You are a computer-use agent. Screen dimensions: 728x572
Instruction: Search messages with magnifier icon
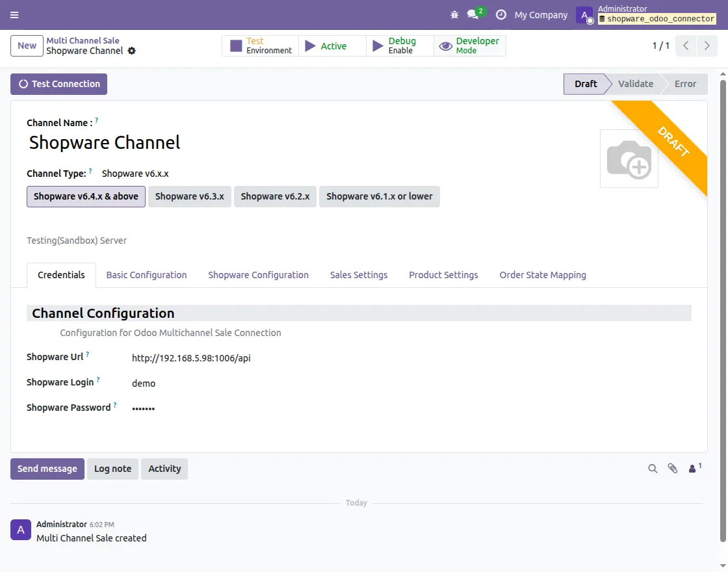pyautogui.click(x=653, y=469)
